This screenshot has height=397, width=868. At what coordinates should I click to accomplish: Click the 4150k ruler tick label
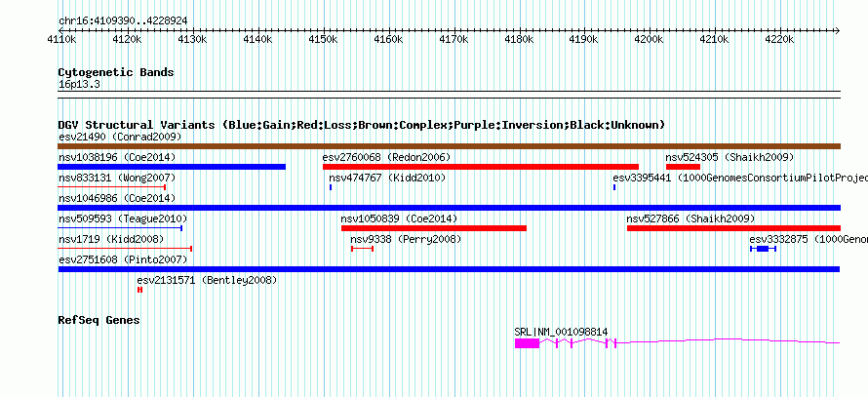pyautogui.click(x=323, y=40)
